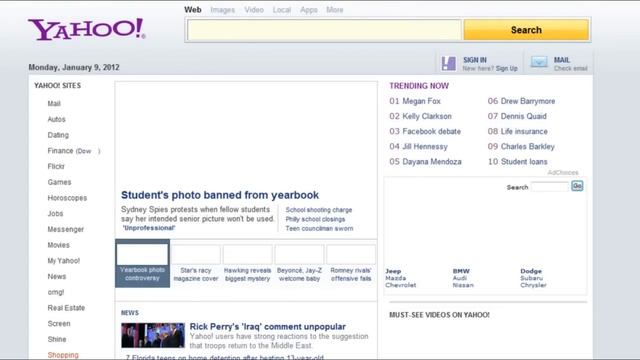Click the 'Unprofessional' story link
The image size is (640, 360).
pyautogui.click(x=149, y=228)
